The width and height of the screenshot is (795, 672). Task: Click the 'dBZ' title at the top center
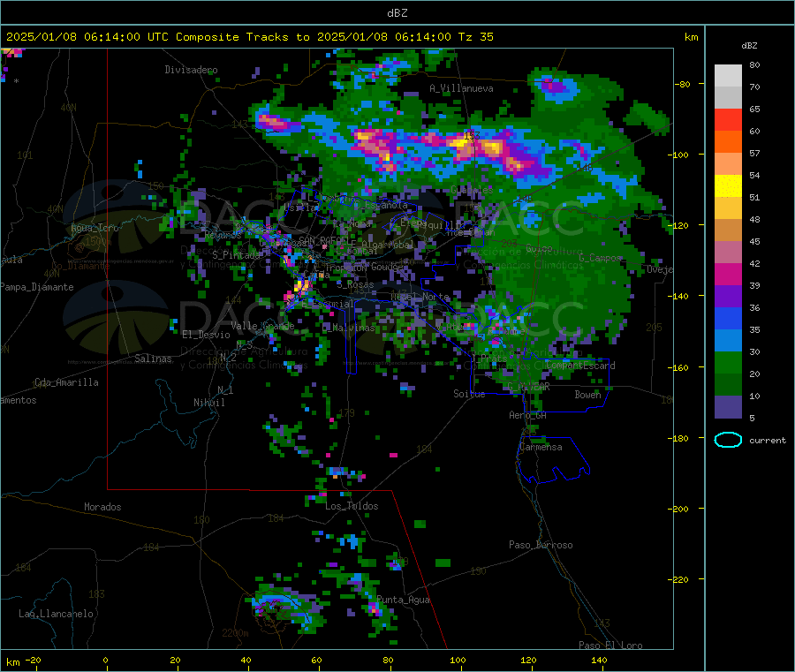[397, 13]
